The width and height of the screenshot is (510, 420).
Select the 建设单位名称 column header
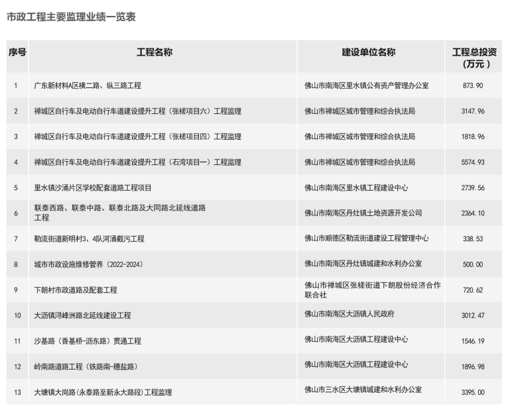point(369,52)
